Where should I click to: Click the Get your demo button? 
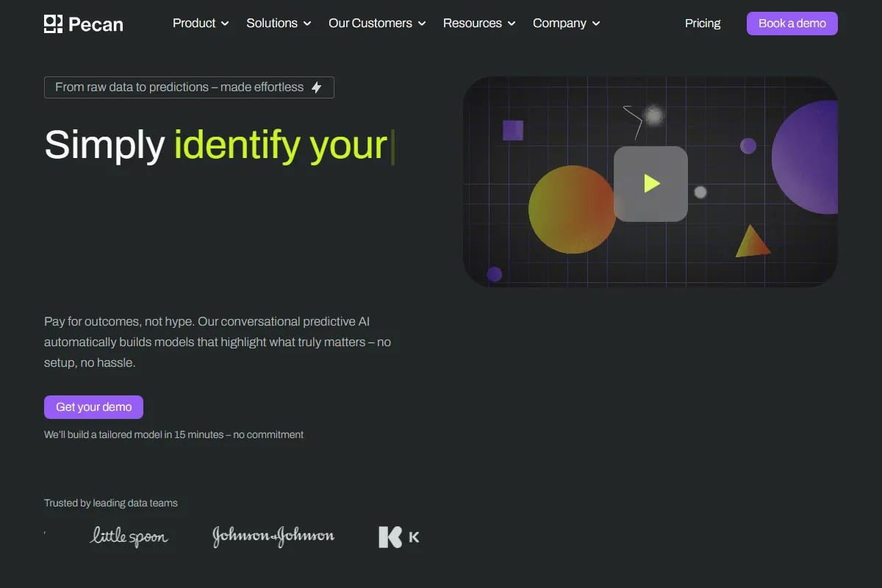point(93,407)
